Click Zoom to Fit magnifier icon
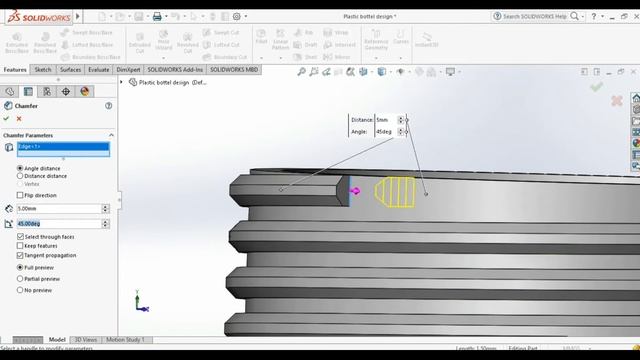Viewport: 640px width, 360px height. (x=301, y=72)
